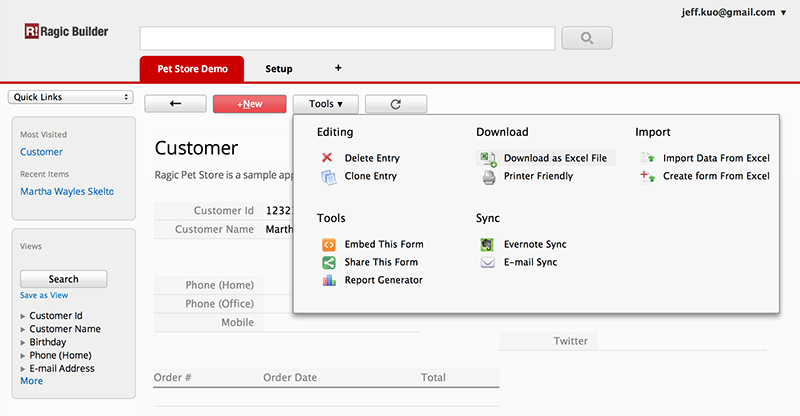Select Delete Entry from the menu
This screenshot has height=416, width=800.
click(x=372, y=158)
